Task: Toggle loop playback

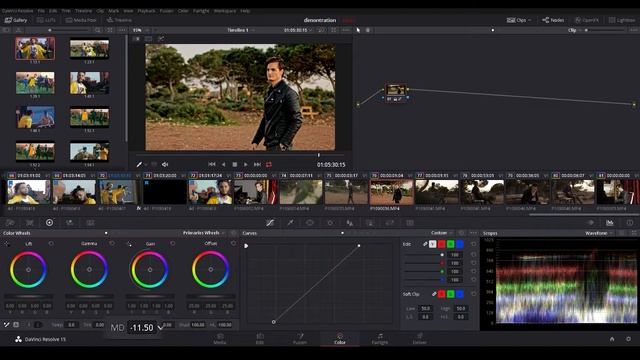Action: (269, 164)
